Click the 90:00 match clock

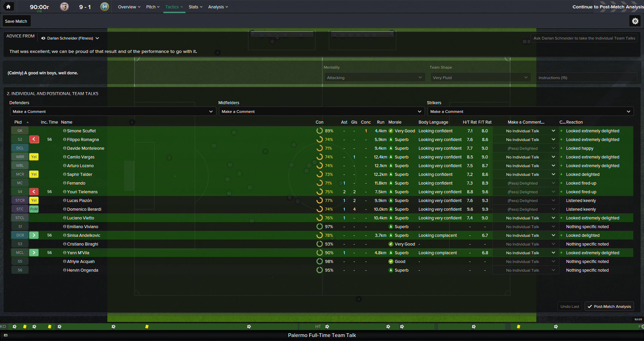pos(39,7)
